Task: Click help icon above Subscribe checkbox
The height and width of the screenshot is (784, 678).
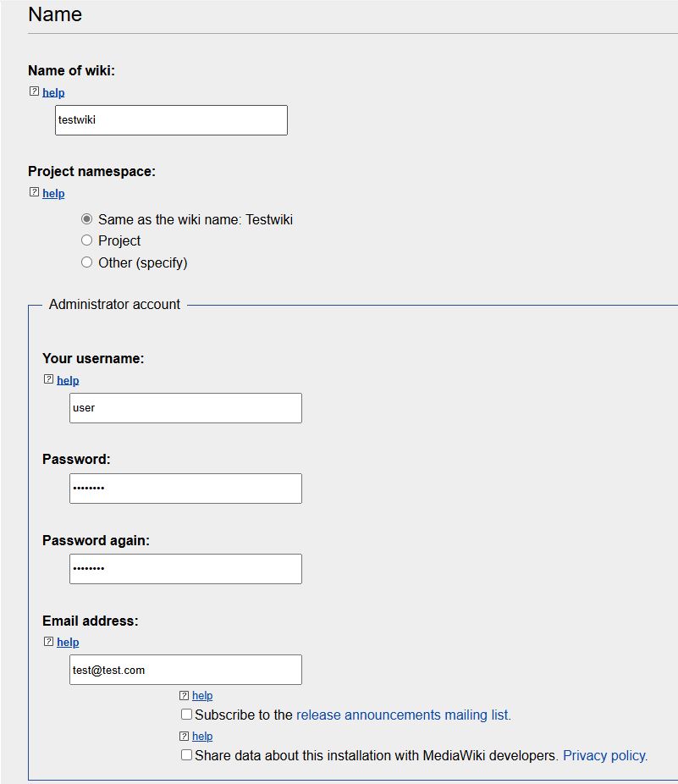Action: 184,695
